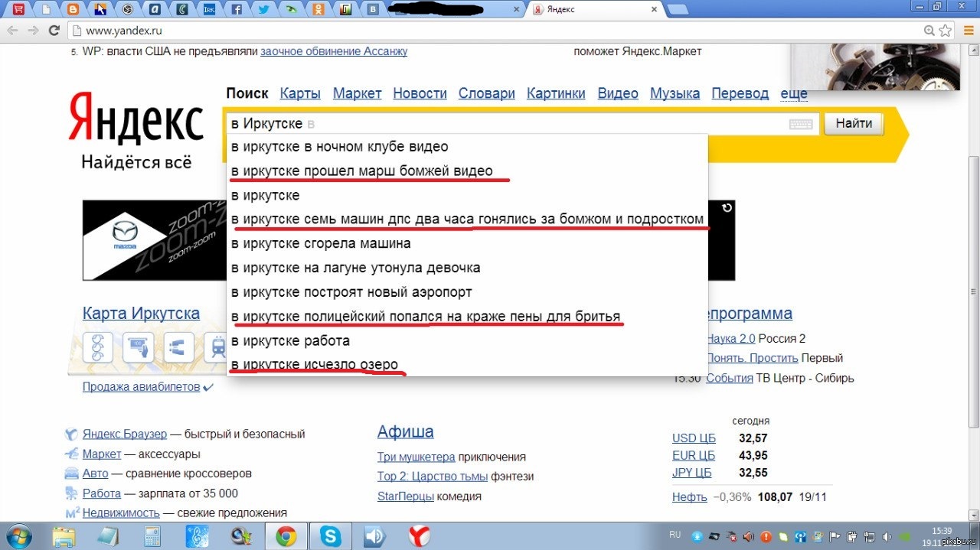980x550 pixels.
Task: Click the Chrome reload page button
Action: [54, 31]
